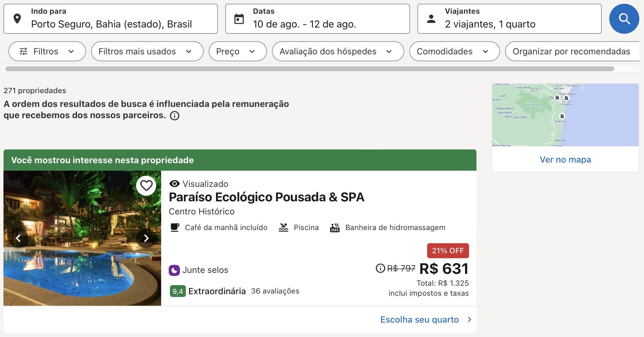Save property with the heart icon
The height and width of the screenshot is (337, 644).
tap(146, 186)
